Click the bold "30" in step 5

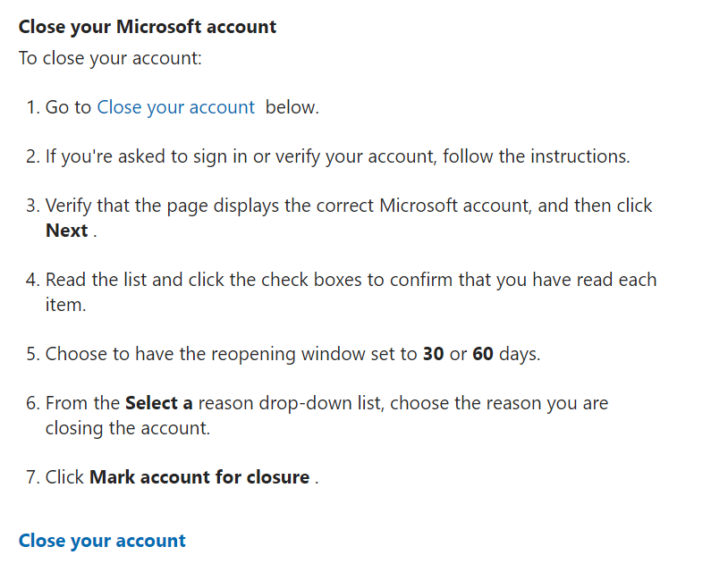pyautogui.click(x=433, y=354)
